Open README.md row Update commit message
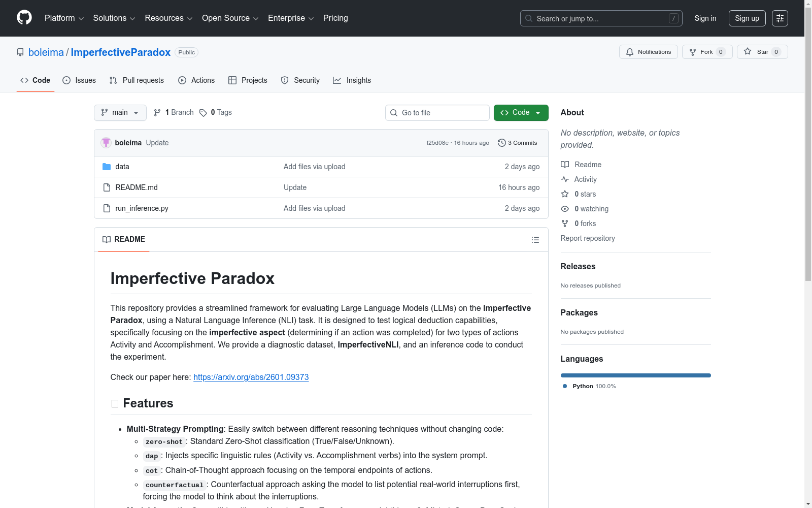 pos(295,187)
